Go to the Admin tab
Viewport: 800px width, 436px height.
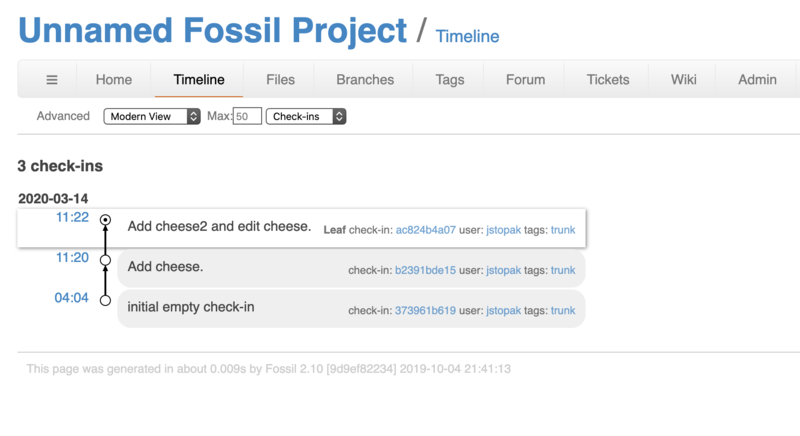[757, 80]
